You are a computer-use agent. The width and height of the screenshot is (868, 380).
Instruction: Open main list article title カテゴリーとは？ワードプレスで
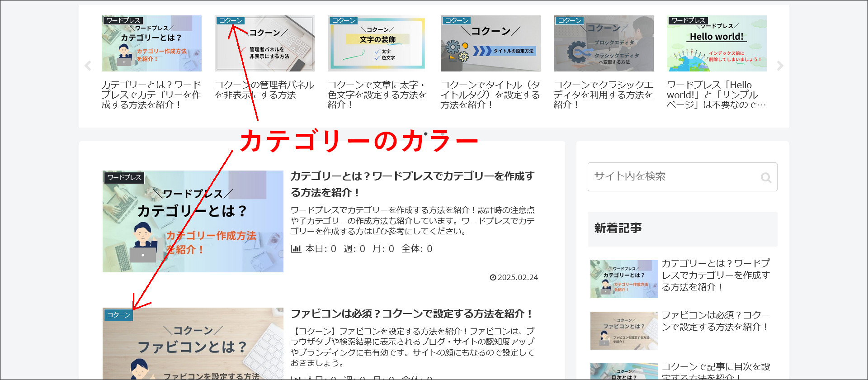tap(412, 184)
